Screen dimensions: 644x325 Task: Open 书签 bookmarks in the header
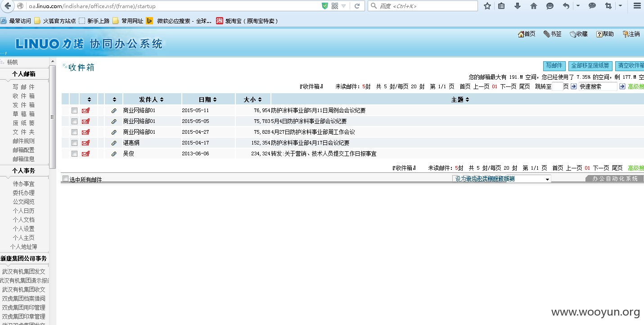coord(552,34)
